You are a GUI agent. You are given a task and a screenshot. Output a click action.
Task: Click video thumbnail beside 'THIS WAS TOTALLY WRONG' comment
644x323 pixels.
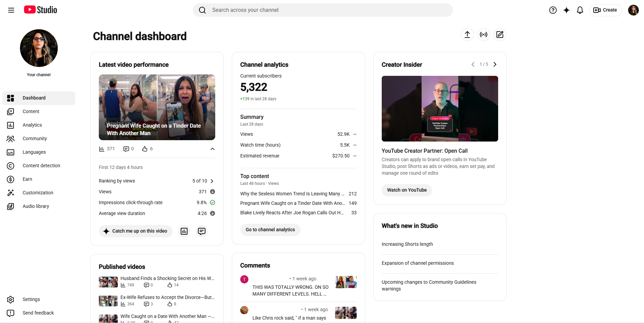[346, 282]
